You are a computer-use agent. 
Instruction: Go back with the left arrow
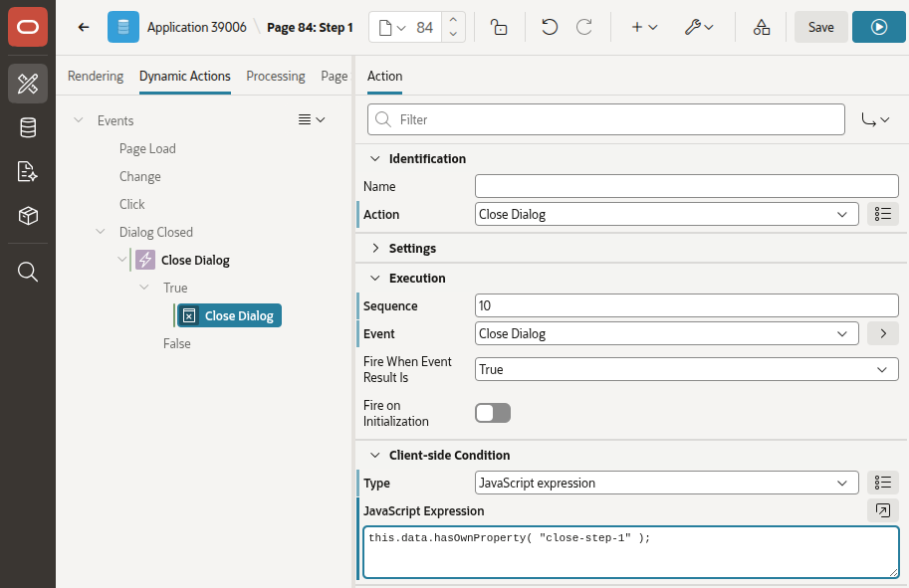[x=84, y=27]
